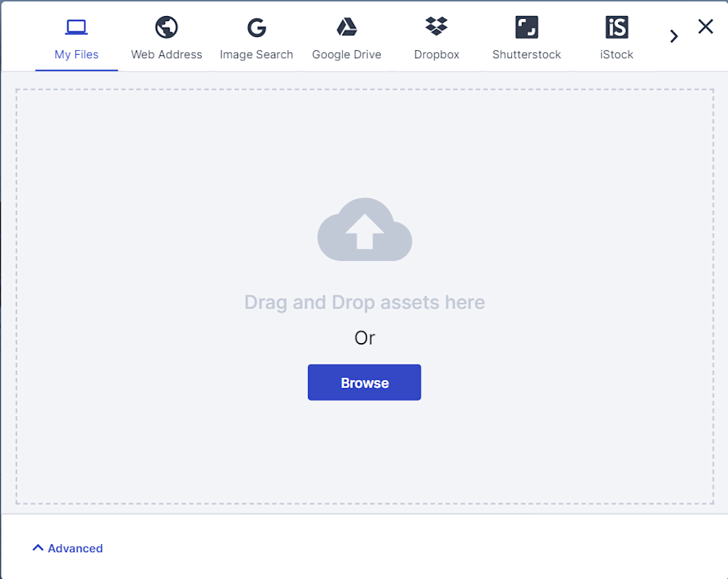Show more sources with the right chevron
Image resolution: width=728 pixels, height=579 pixels.
(674, 36)
